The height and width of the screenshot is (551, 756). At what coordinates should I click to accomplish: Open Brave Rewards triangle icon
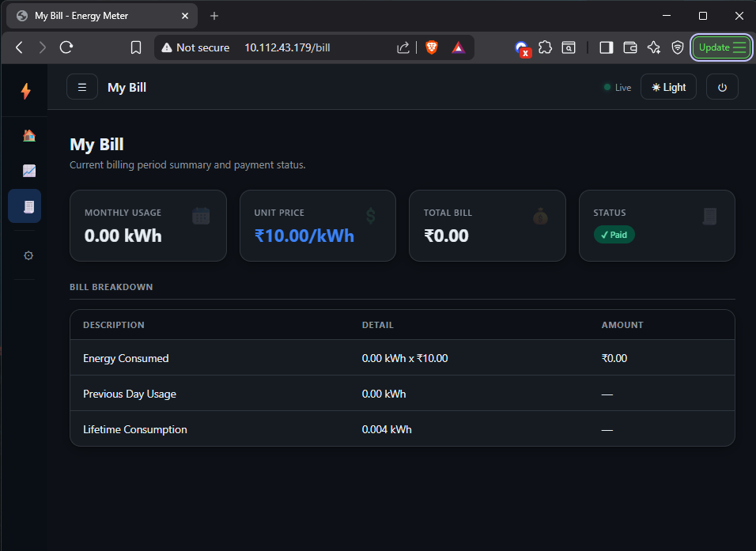(458, 47)
